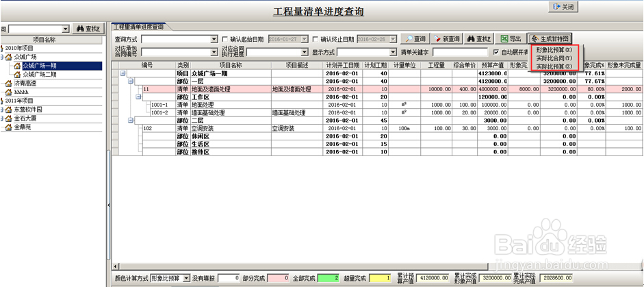This screenshot has width=644, height=287.
Task: Click the 计划开工日期 column header
Action: [343, 65]
